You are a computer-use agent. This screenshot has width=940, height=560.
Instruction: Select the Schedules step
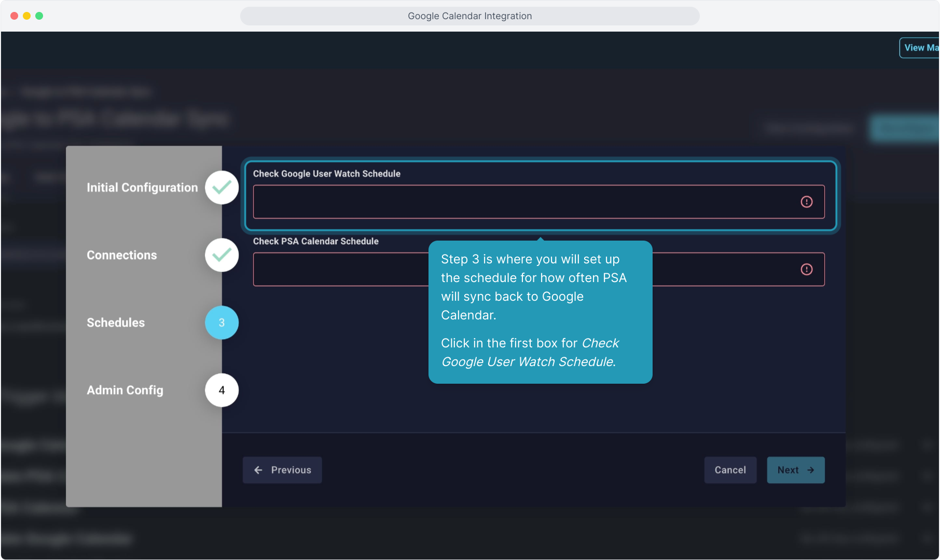tap(116, 323)
